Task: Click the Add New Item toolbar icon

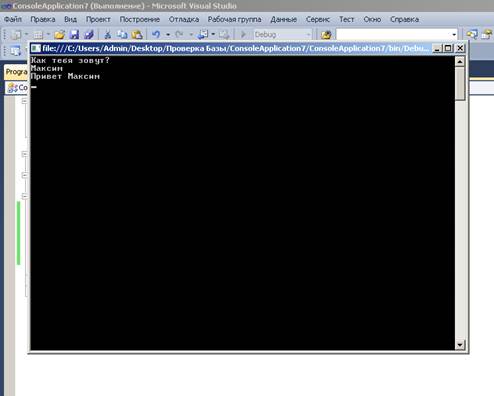Action: click(x=38, y=34)
